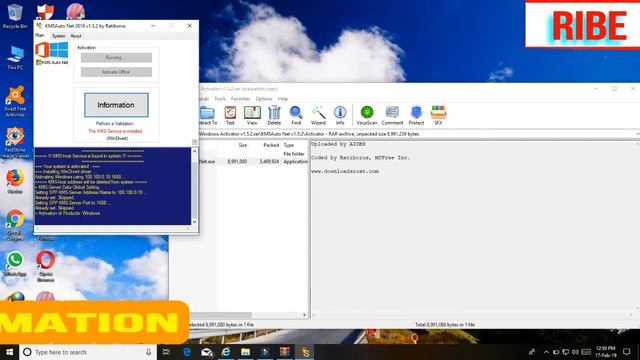Click the WinDivert label in KMSAuto
This screenshot has width=640, height=360.
pyautogui.click(x=118, y=138)
